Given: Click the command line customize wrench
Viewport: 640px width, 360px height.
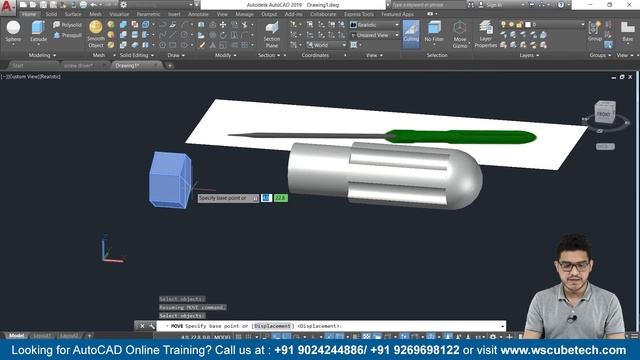Looking at the screenshot, I should click(x=152, y=326).
